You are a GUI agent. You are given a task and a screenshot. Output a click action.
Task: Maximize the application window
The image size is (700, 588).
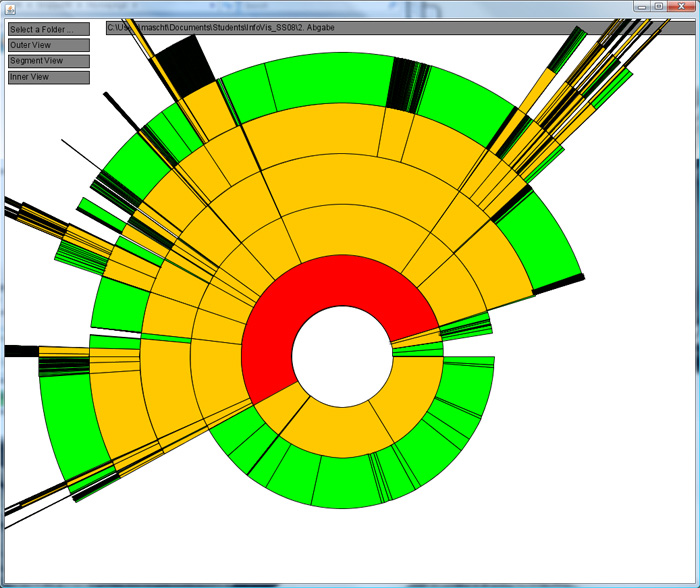[x=658, y=6]
